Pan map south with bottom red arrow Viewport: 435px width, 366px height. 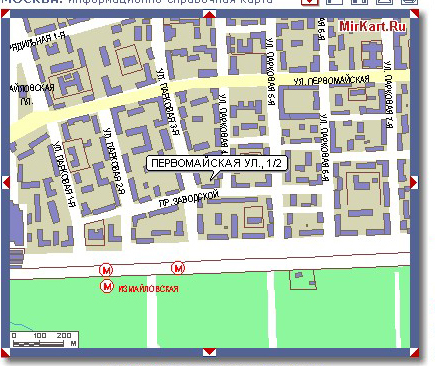point(209,352)
